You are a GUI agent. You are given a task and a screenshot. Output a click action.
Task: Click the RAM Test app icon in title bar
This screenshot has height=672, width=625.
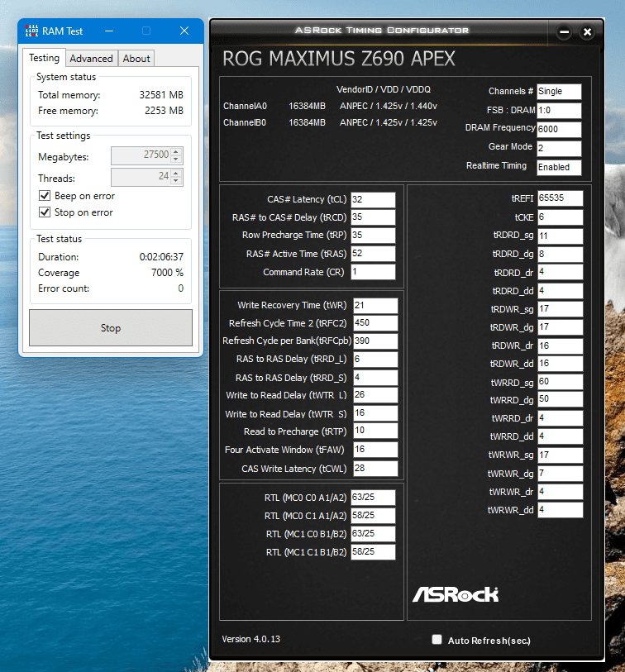pos(31,31)
